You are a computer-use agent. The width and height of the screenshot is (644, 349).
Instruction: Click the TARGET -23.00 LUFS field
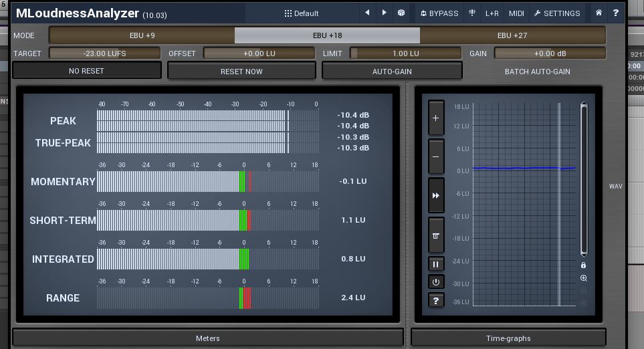(105, 53)
